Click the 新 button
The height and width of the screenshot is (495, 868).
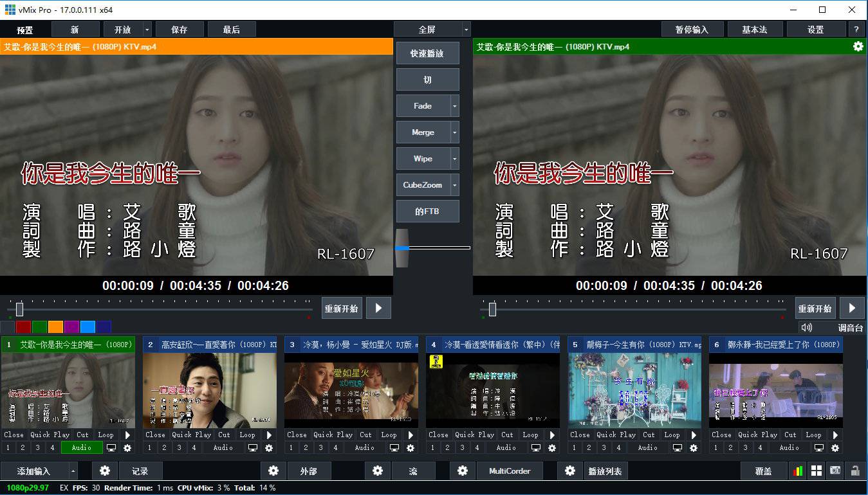pos(75,30)
